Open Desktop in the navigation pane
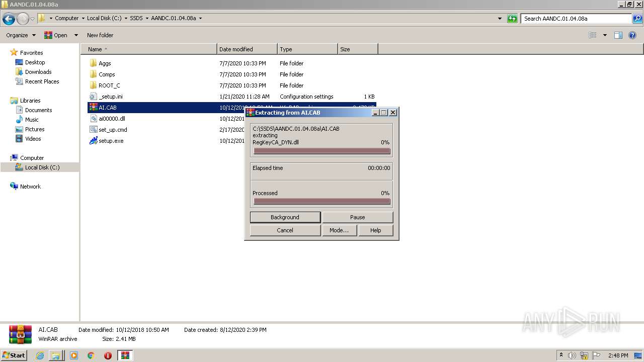 35,62
